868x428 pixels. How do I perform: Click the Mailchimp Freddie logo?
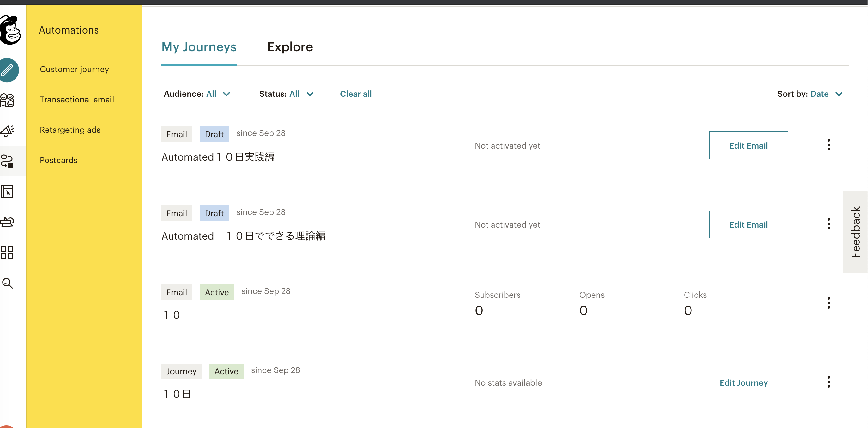tap(10, 30)
